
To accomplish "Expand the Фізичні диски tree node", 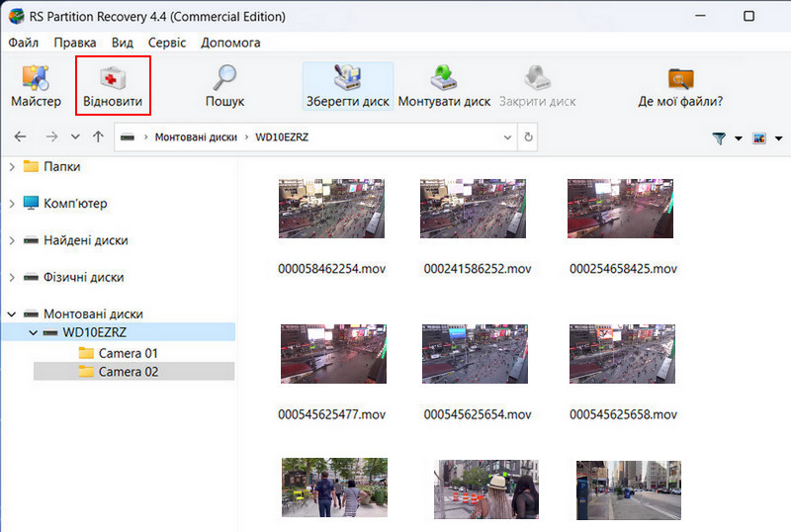I will click(12, 277).
